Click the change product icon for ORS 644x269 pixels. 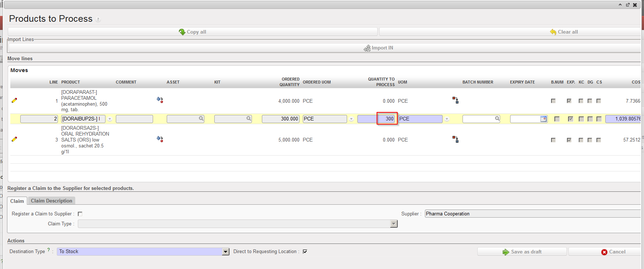pos(160,139)
